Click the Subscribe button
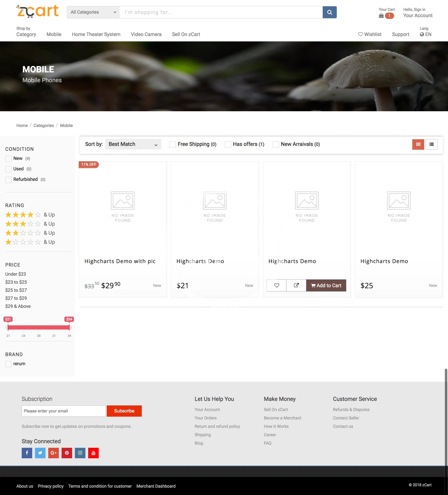The image size is (448, 495). 124,411
